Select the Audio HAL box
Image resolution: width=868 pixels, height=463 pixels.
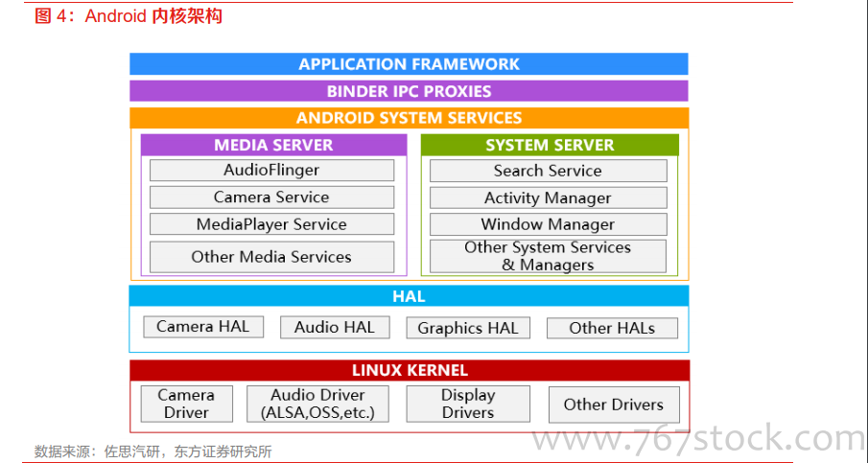pyautogui.click(x=335, y=328)
